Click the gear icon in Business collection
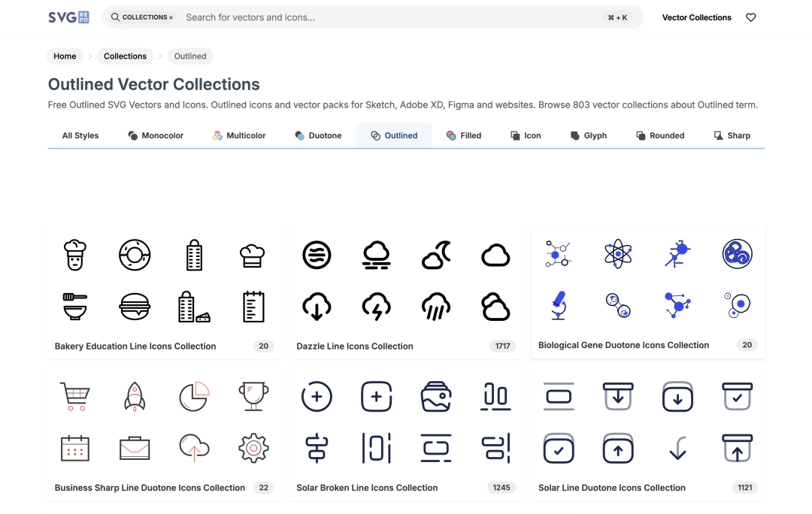This screenshot has height=514, width=812. click(253, 449)
